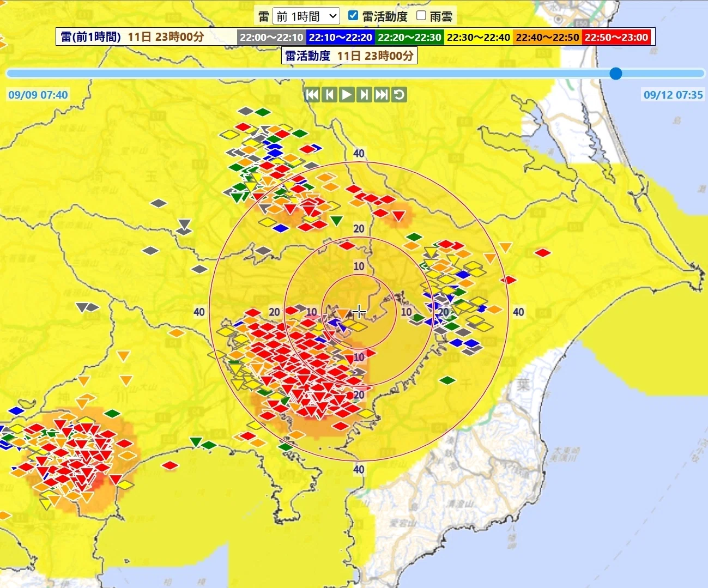
Task: Click the 09/09 07:40 start time label
Action: click(x=38, y=95)
